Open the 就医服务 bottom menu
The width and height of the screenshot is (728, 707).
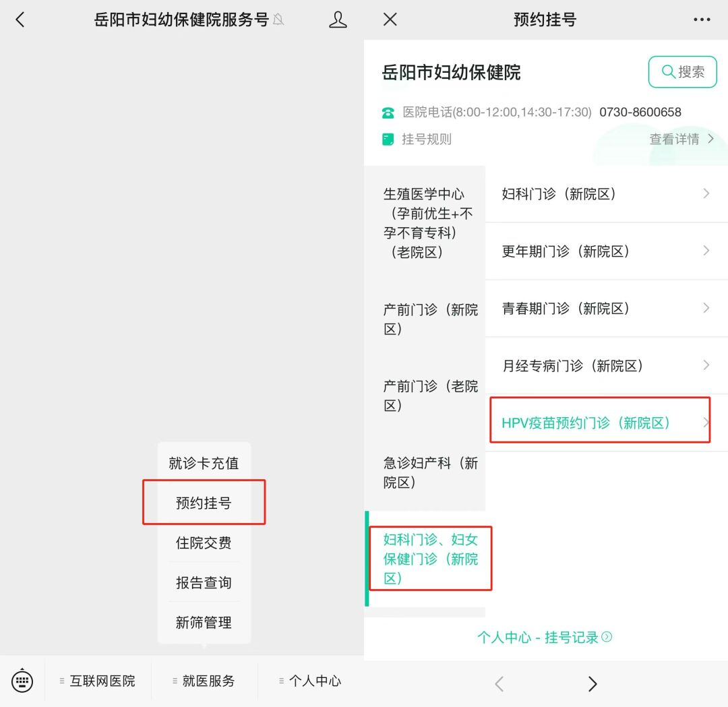click(204, 681)
